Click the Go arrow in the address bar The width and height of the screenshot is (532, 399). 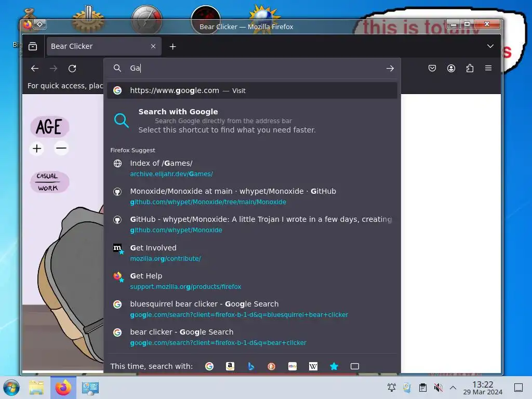[390, 68]
